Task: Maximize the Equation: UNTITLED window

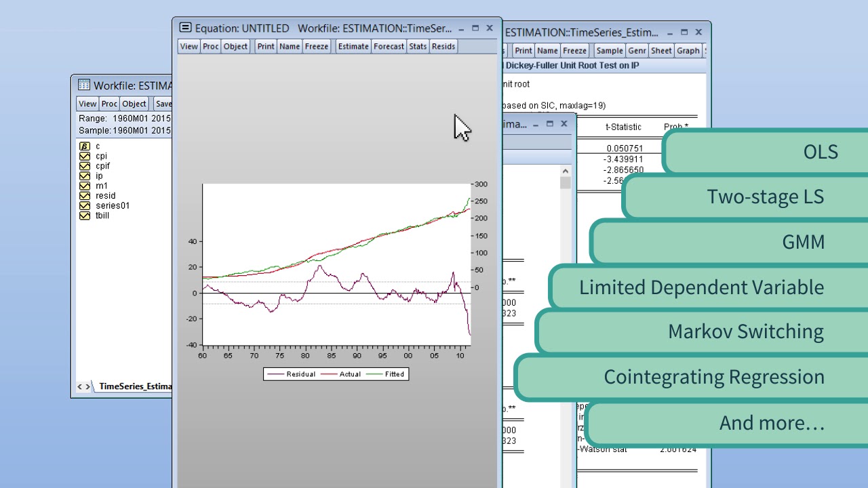Action: (475, 28)
